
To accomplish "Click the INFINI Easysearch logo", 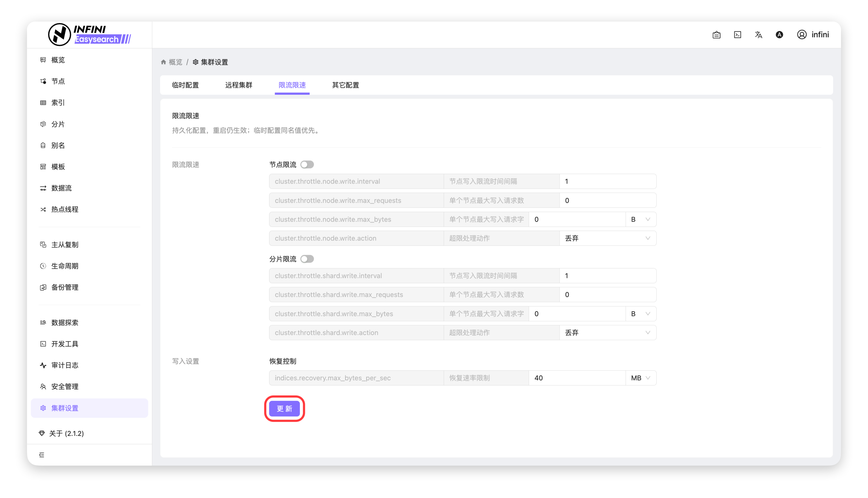I will click(x=90, y=35).
